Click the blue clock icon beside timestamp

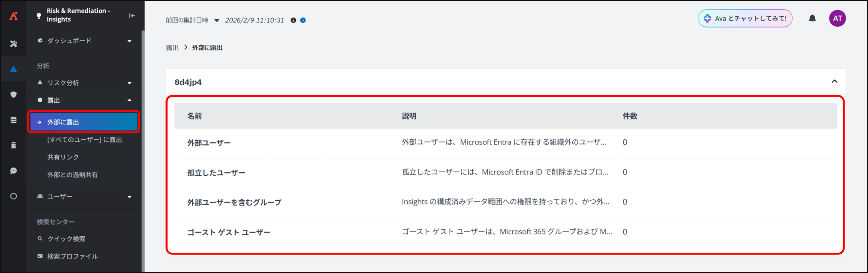303,20
